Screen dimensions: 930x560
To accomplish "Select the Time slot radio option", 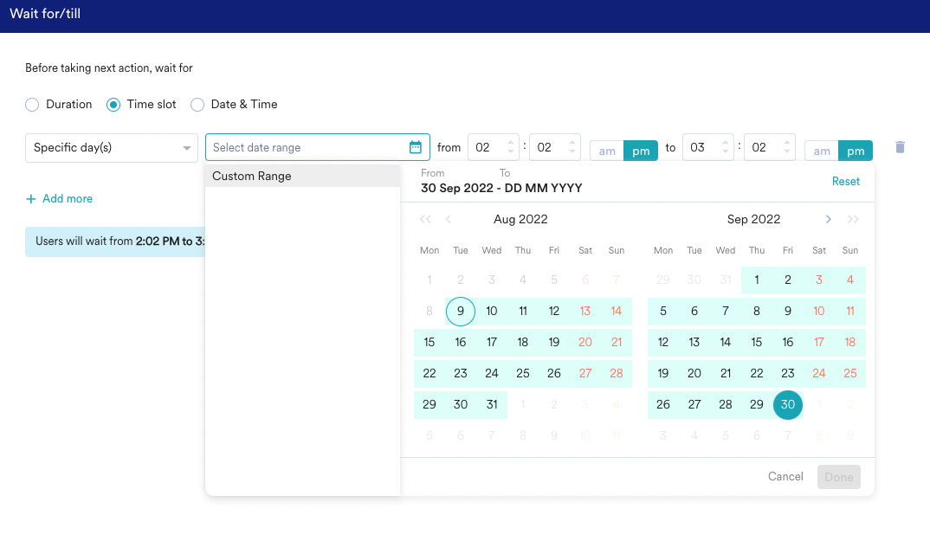I will (x=113, y=105).
